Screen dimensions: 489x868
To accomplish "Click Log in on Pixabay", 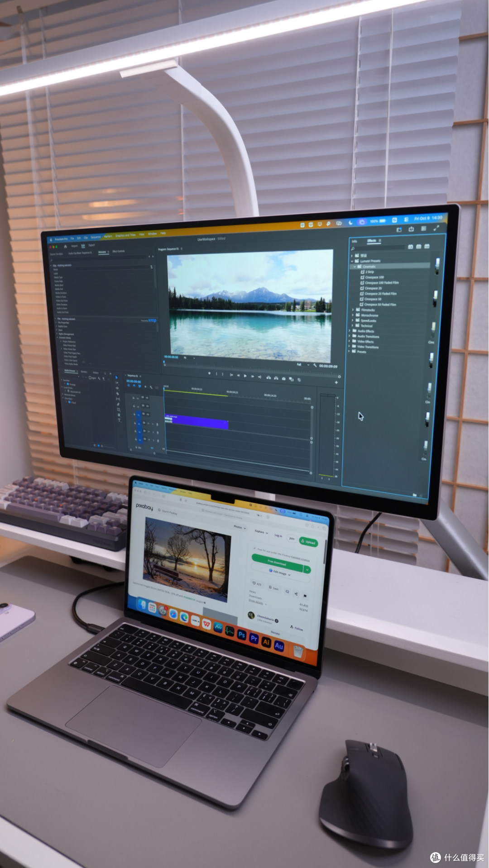I will 278,536.
